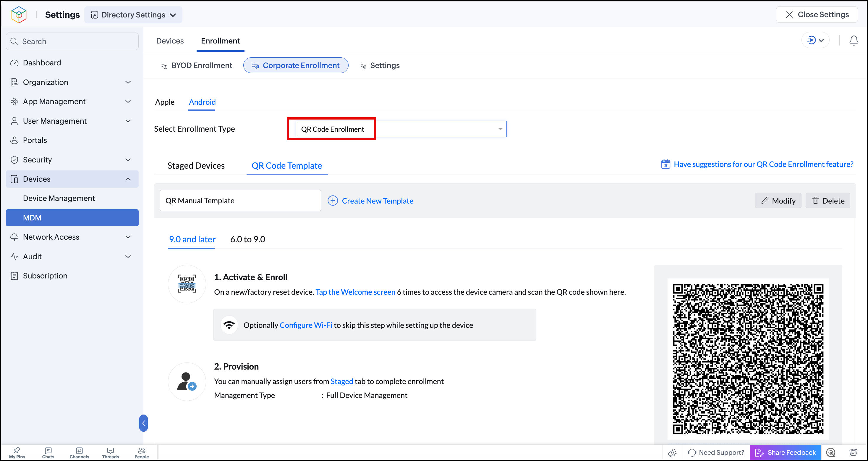This screenshot has height=461, width=868.
Task: Click the Security shield icon
Action: 14,160
